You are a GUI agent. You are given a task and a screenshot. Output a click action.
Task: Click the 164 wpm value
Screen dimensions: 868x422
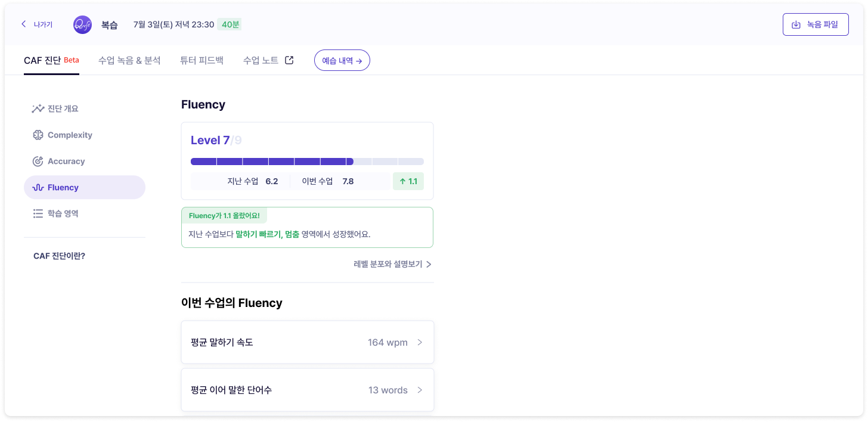tap(387, 342)
